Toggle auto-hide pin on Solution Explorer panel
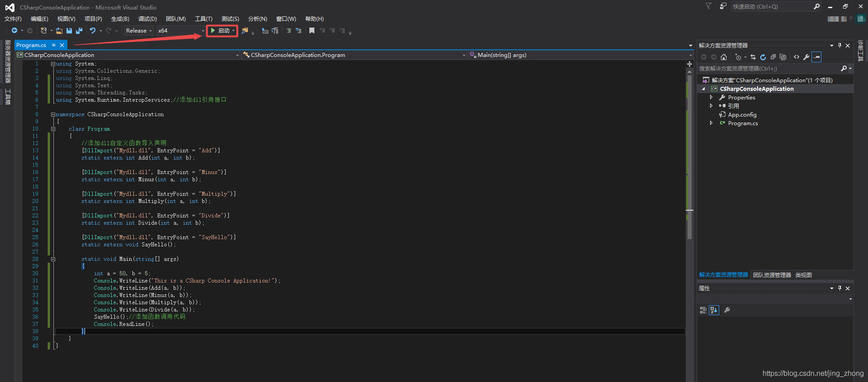The width and height of the screenshot is (868, 382). click(x=840, y=45)
